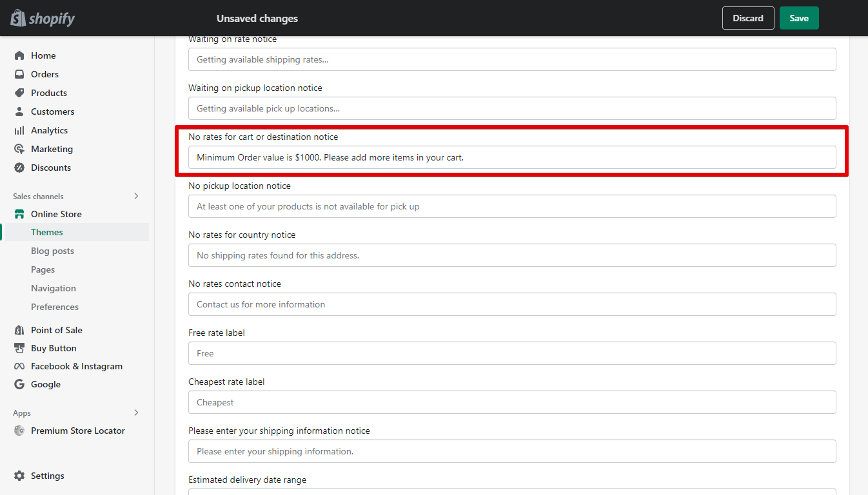Open Home via its house icon

(x=19, y=55)
